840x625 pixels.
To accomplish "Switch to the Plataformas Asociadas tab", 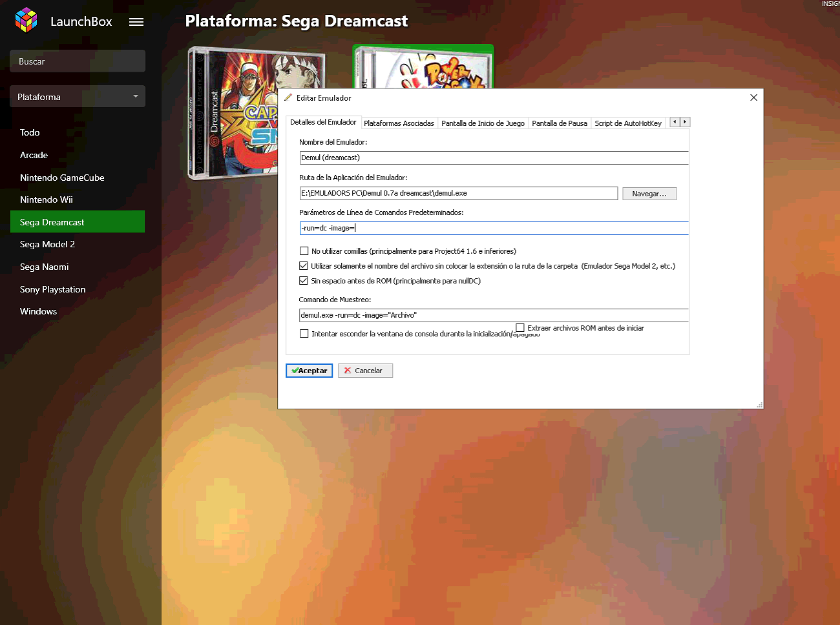I will point(399,123).
